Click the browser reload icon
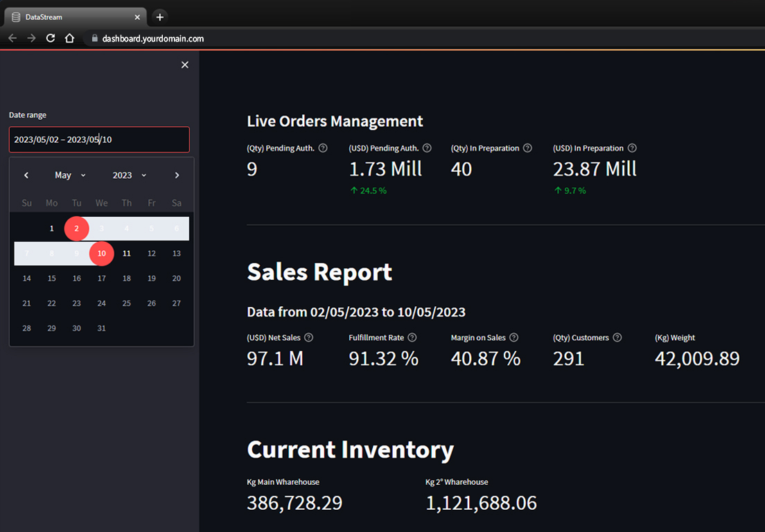Screen dimensions: 765x532 click(x=51, y=38)
